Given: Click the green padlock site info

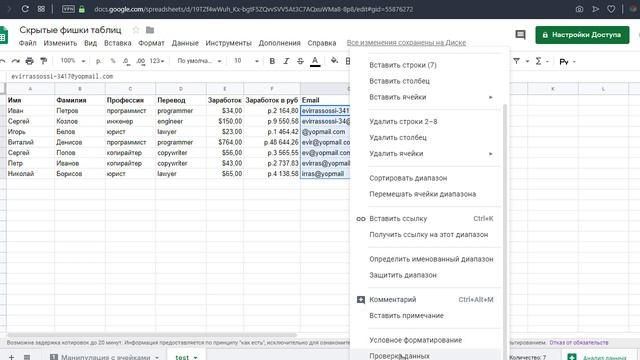Looking at the screenshot, I should click(82, 9).
